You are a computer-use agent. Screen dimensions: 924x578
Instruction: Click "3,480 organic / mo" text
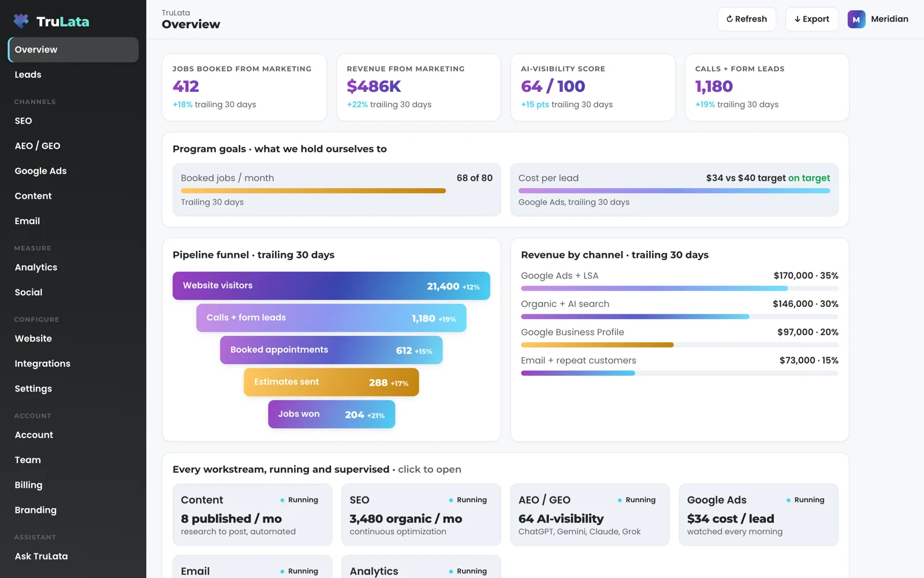[x=405, y=519]
